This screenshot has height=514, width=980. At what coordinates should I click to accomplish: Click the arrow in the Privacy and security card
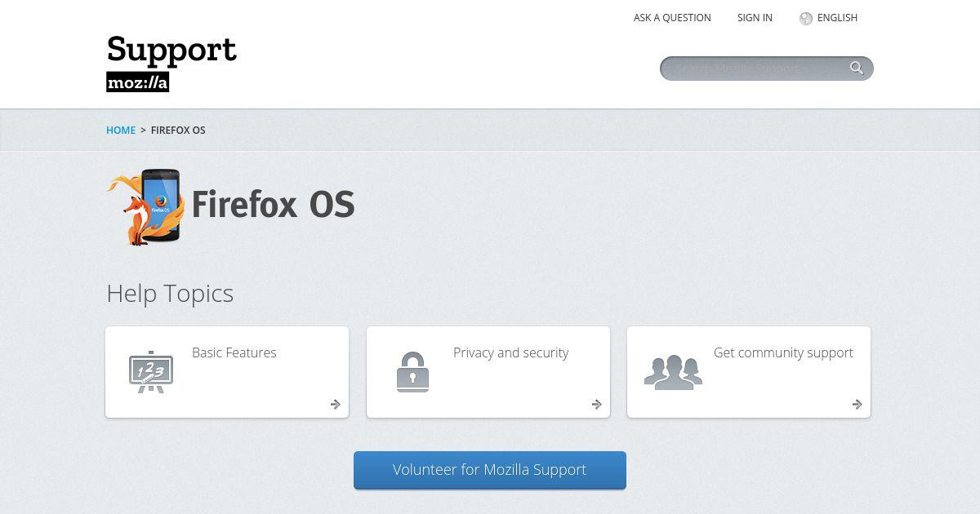tap(596, 404)
